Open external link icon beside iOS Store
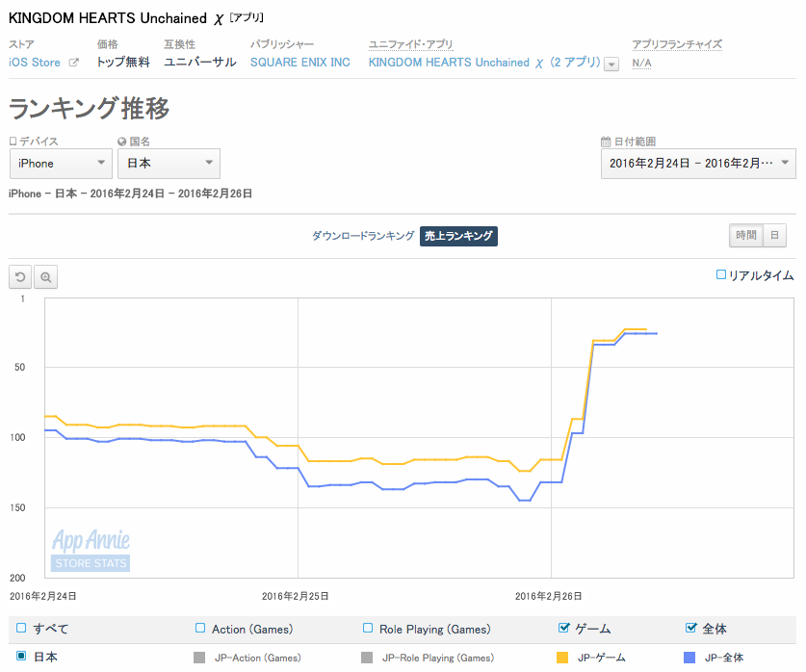The image size is (806, 672). pos(74,63)
